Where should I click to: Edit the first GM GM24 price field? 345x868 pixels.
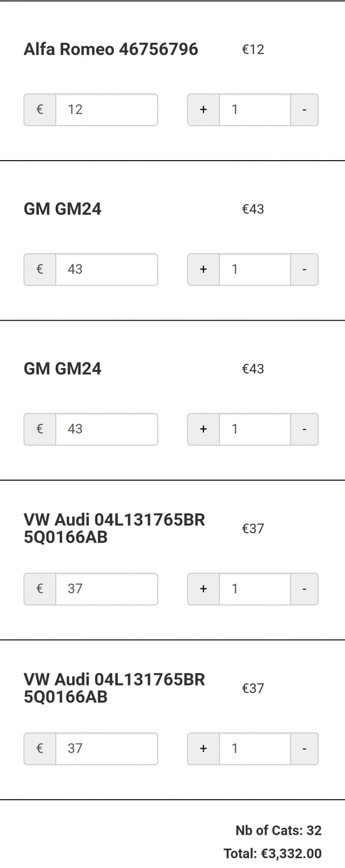(106, 269)
